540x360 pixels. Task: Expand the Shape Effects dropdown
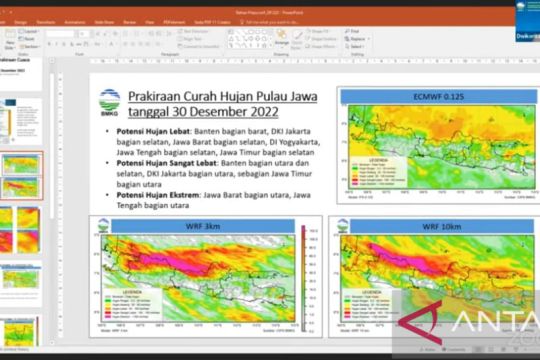pos(321,47)
